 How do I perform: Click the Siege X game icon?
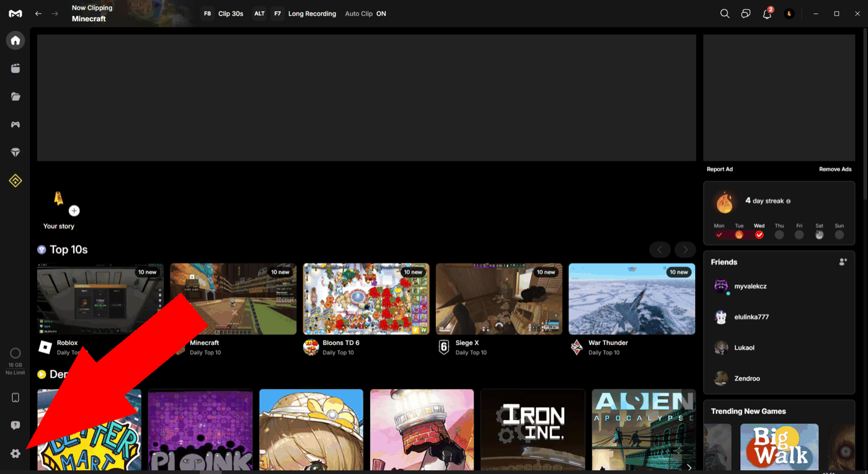coord(444,347)
